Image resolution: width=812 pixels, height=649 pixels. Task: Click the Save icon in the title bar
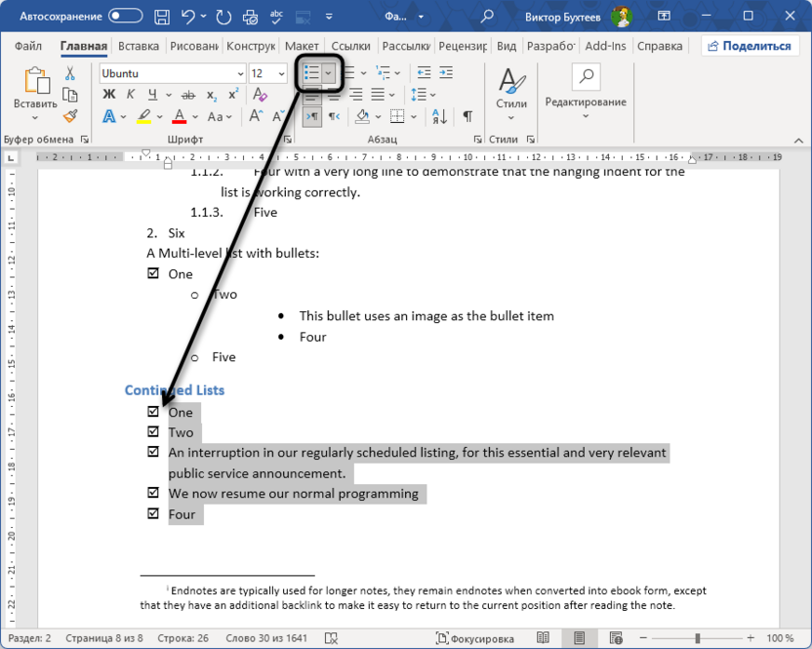162,17
